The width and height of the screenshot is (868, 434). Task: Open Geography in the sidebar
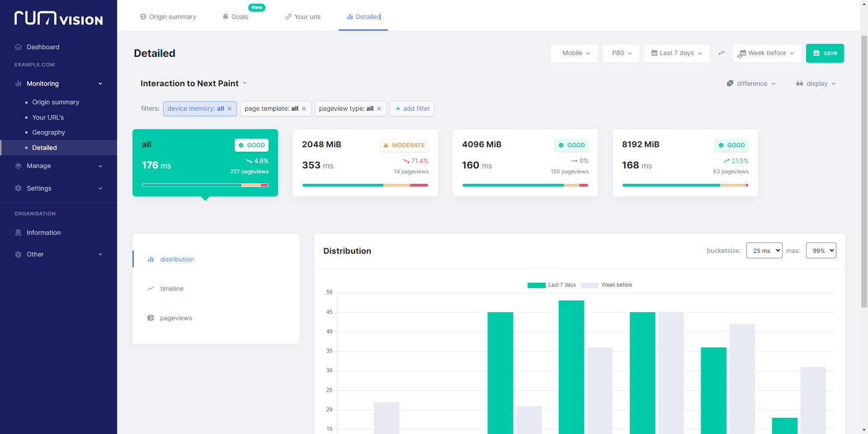pos(48,132)
